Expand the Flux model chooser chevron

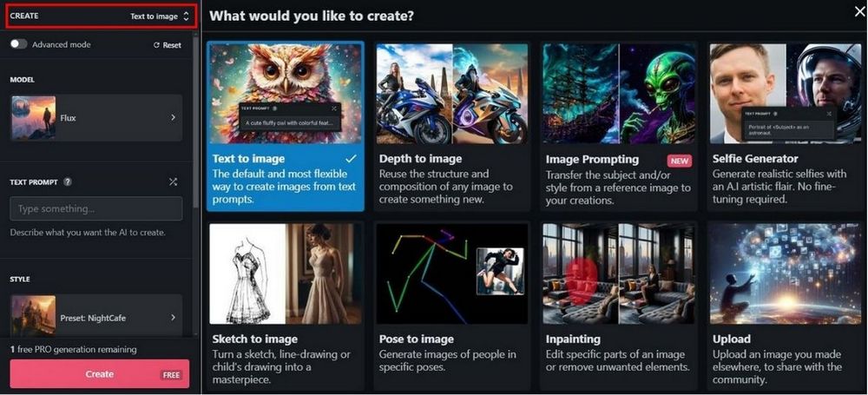coord(174,117)
